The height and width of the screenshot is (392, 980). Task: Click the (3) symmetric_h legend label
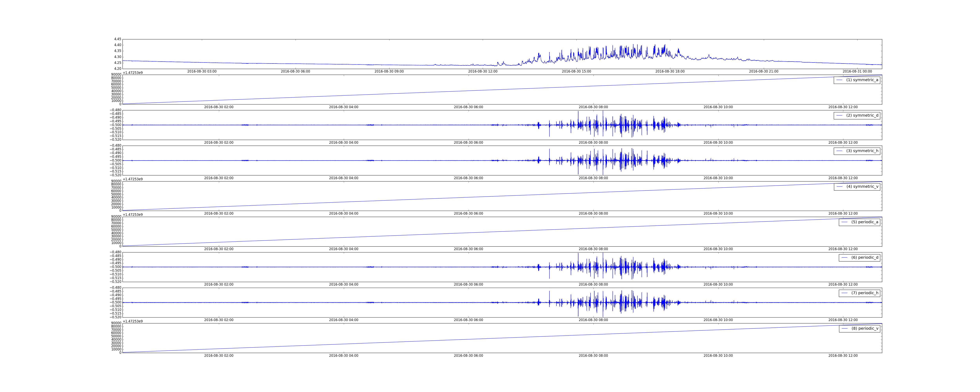[862, 151]
